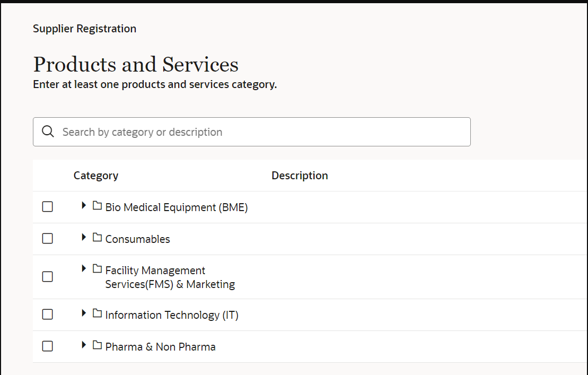This screenshot has width=588, height=375.
Task: Expand the Consumables category tree
Action: (84, 238)
